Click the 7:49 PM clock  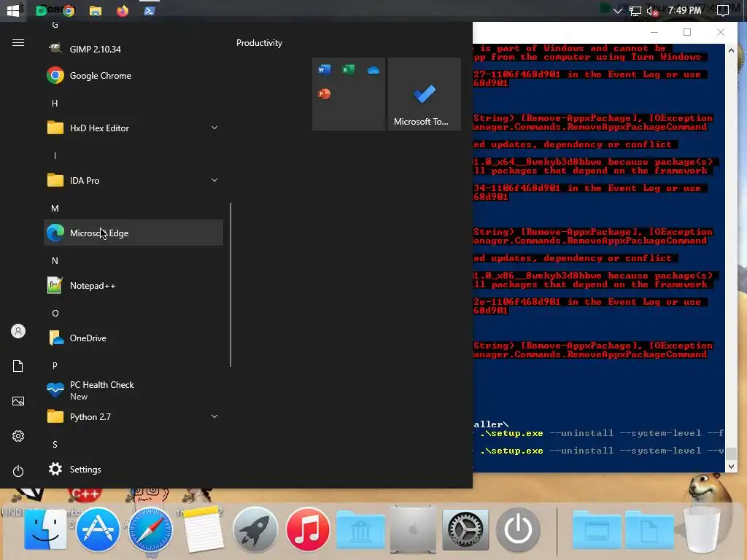click(684, 10)
